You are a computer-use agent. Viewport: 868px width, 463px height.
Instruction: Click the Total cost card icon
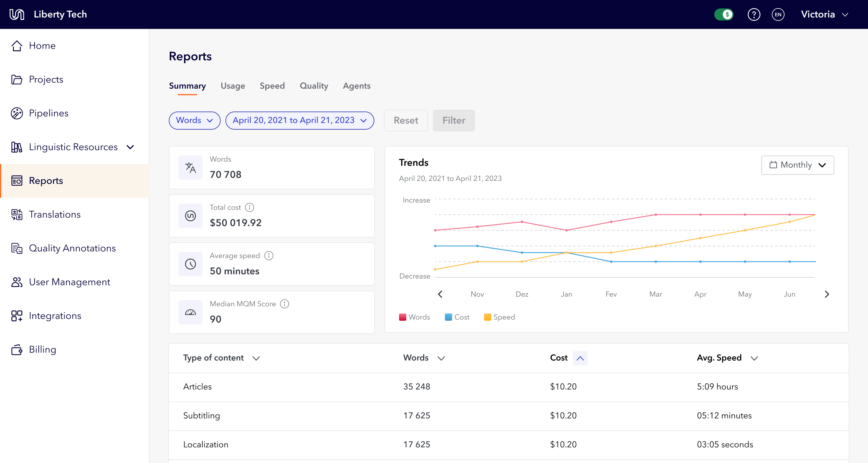[x=190, y=216]
